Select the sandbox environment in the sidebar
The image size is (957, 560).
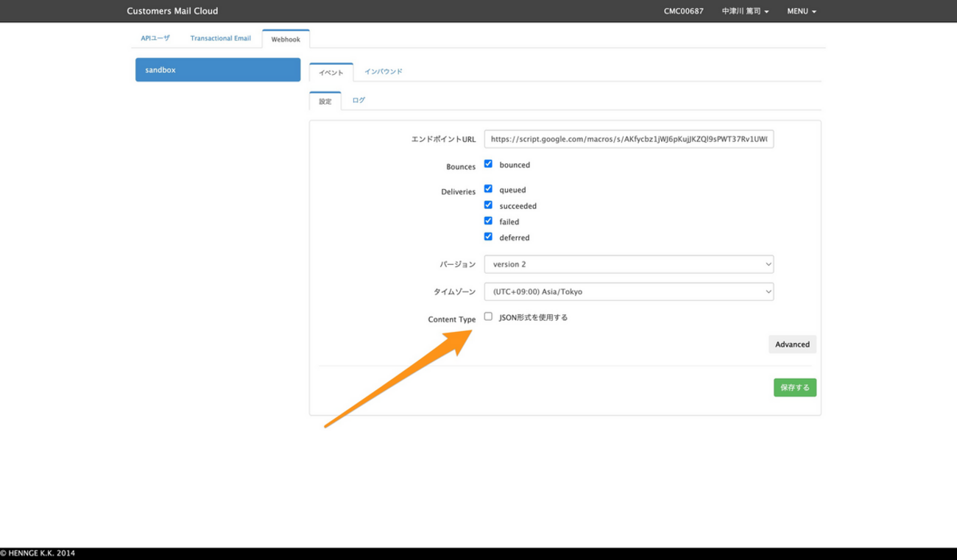click(217, 70)
